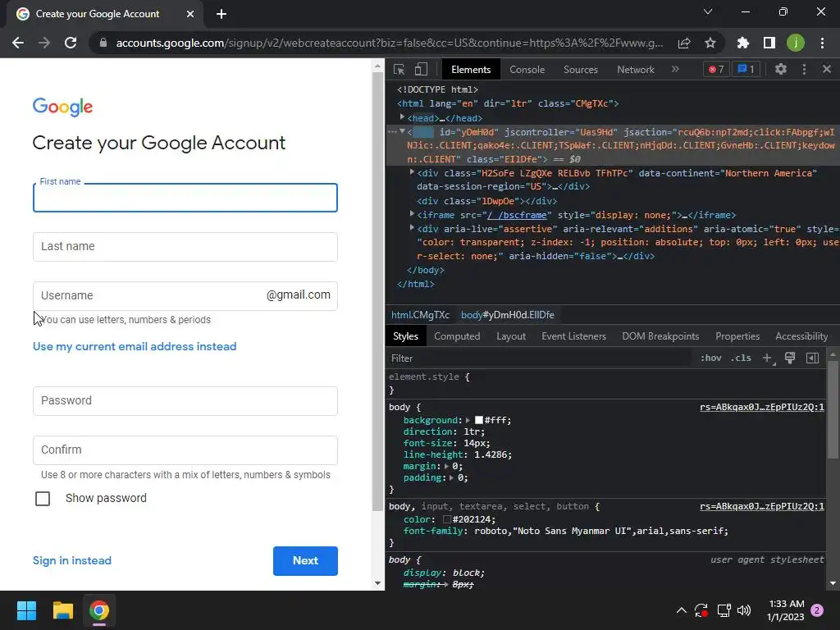Screen dimensions: 840x630
Task: Open the Windows Start menu
Action: (26, 610)
